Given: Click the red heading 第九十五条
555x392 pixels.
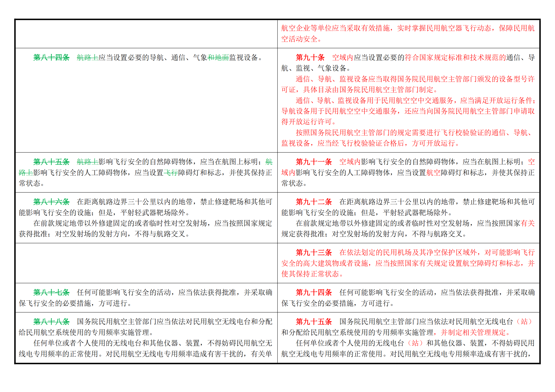Looking at the screenshot, I should point(314,322).
